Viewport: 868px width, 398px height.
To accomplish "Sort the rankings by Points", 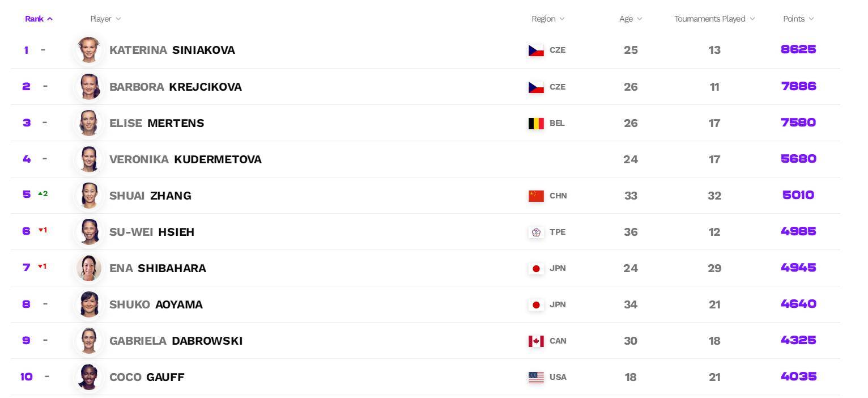I will tap(798, 19).
